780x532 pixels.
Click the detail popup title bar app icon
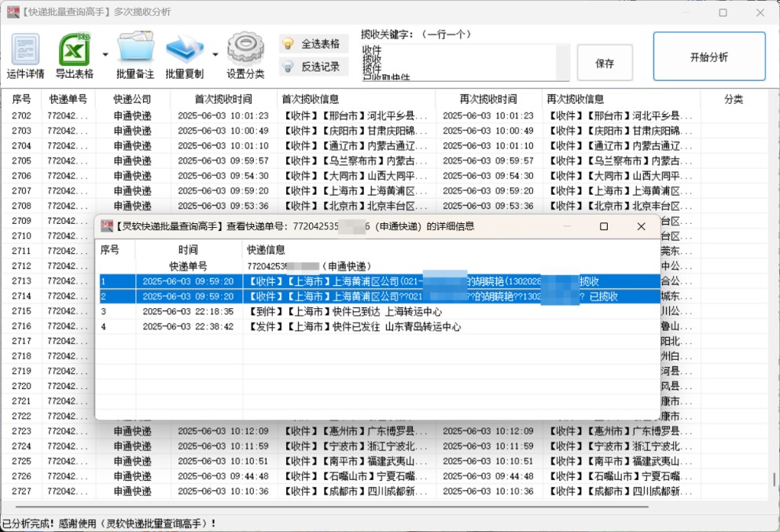(107, 226)
